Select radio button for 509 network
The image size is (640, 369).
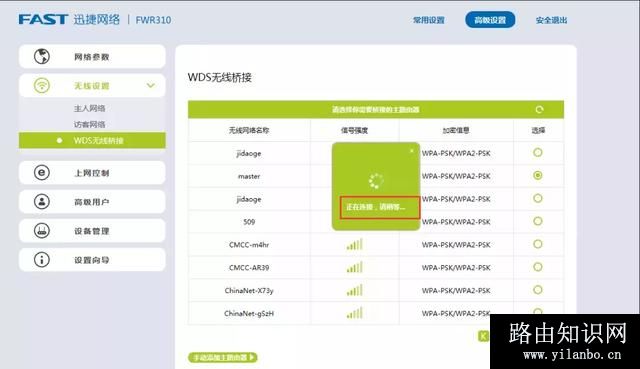[538, 221]
